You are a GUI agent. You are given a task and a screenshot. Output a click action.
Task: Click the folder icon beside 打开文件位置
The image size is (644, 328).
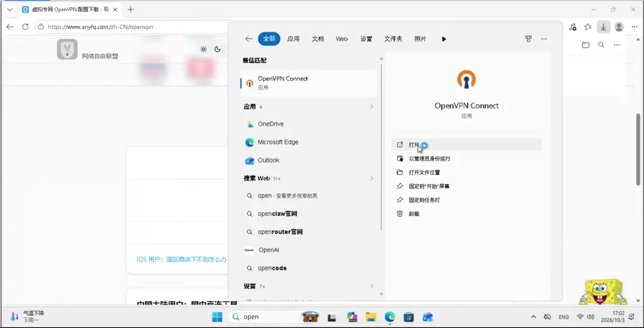[x=400, y=173]
